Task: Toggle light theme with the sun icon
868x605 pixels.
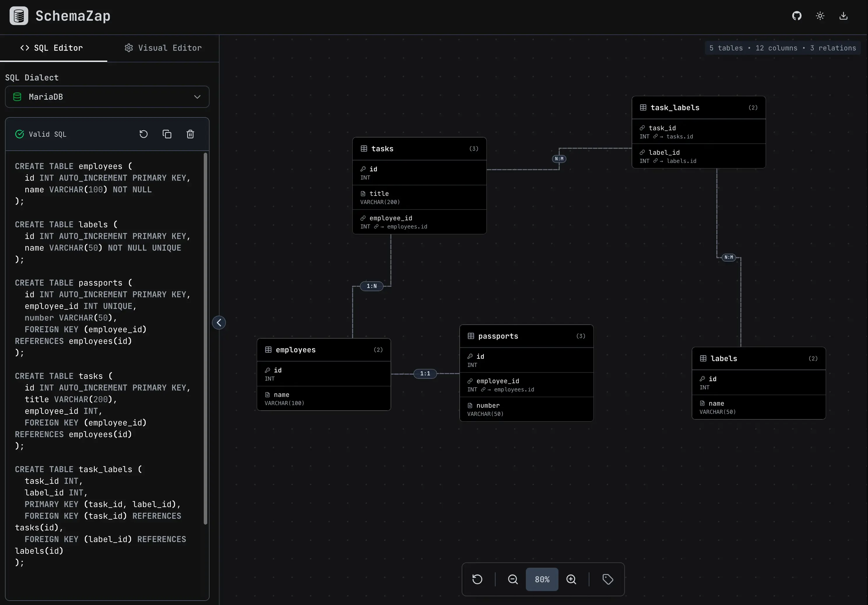Action: 820,16
